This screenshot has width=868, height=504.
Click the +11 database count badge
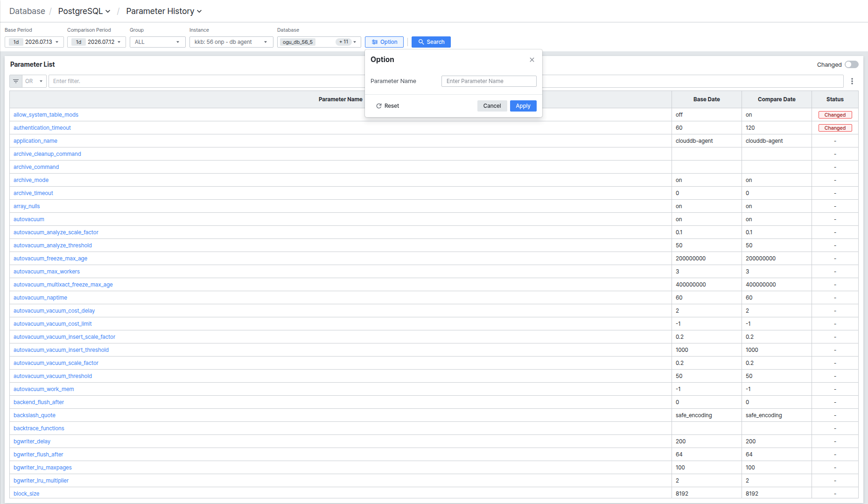pyautogui.click(x=344, y=42)
